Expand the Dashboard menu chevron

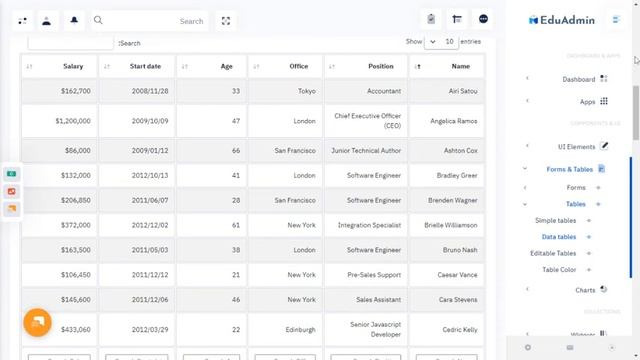[x=527, y=78]
